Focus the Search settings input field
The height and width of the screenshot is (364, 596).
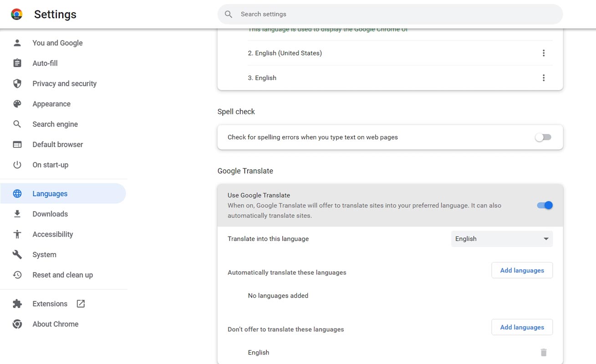(x=390, y=14)
